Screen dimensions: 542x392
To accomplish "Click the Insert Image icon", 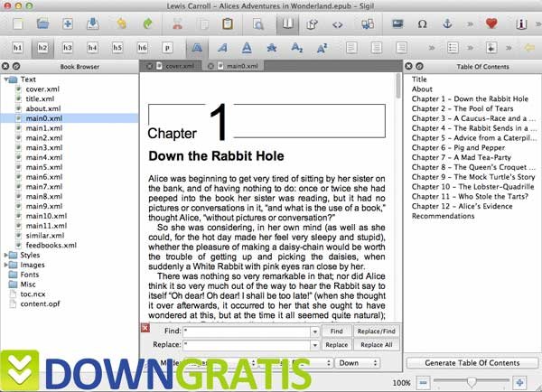I will point(397,23).
